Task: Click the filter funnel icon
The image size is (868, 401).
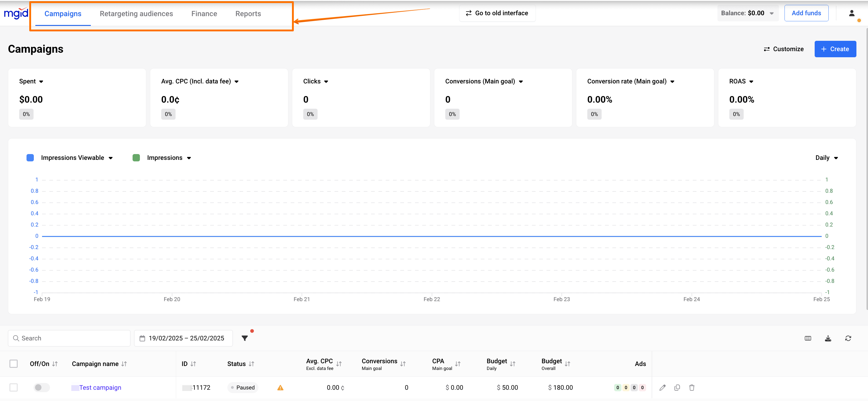Action: pos(245,338)
